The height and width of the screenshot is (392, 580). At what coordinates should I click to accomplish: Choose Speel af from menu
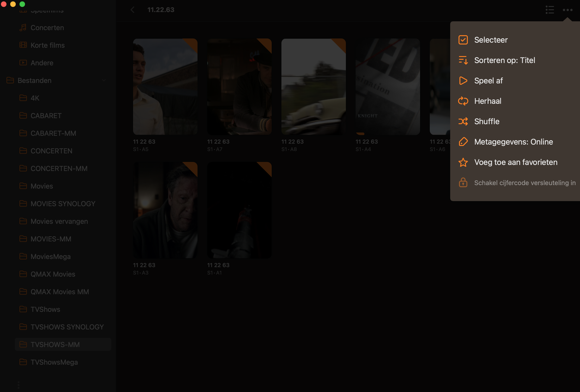click(x=488, y=81)
